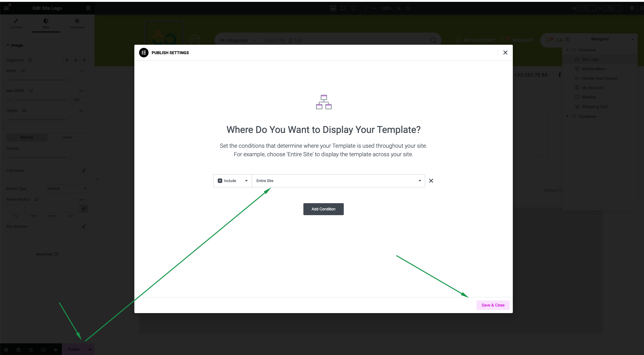Select the Include condition dropdown
Screen dimensions: 644x355
pyautogui.click(x=232, y=180)
